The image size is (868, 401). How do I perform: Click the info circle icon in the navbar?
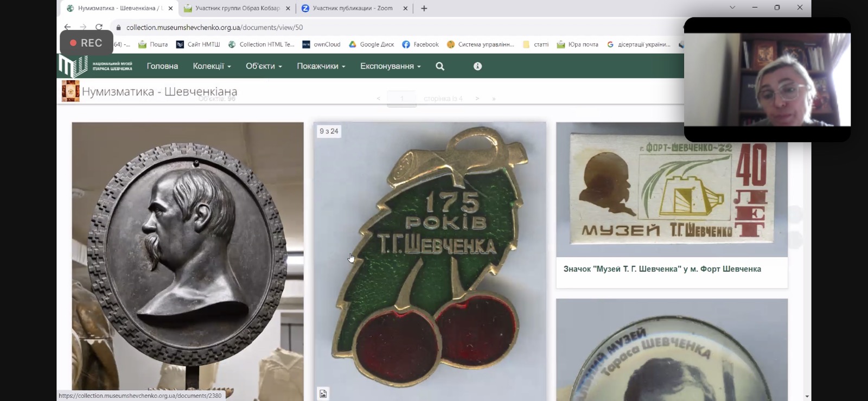pyautogui.click(x=477, y=66)
